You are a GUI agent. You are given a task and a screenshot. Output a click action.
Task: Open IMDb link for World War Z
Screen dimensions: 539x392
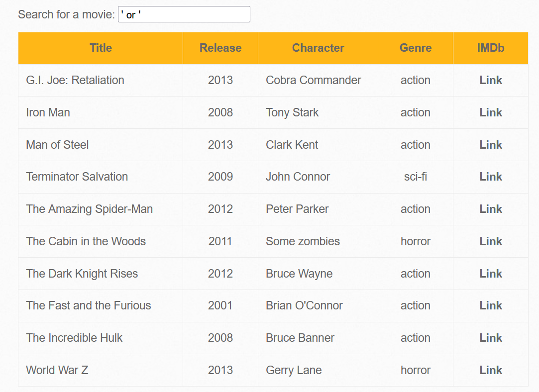491,370
